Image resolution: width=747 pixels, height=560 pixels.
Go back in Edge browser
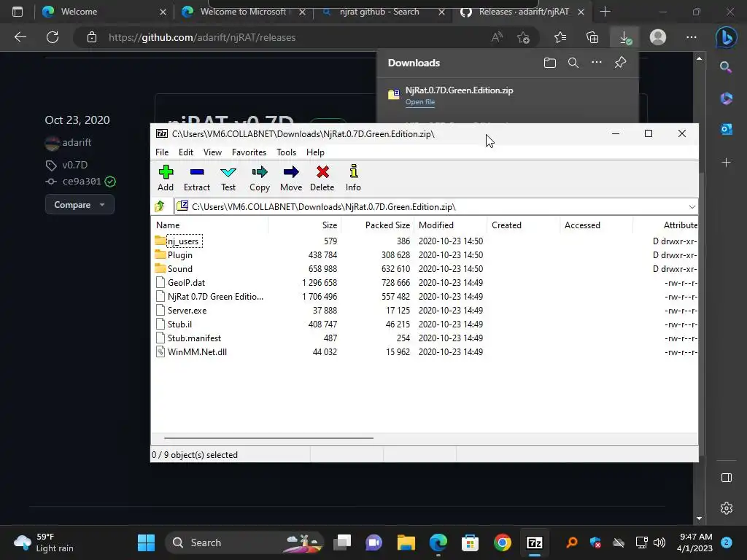click(x=20, y=37)
